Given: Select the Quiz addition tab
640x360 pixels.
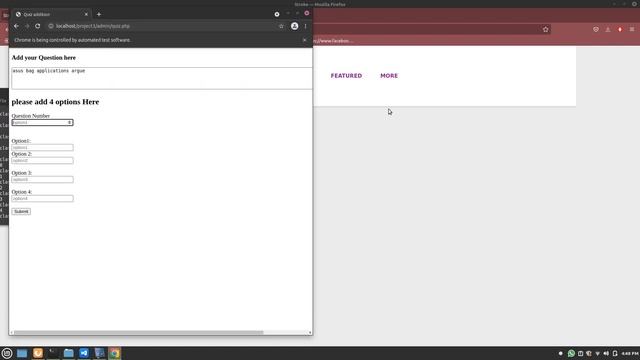Looking at the screenshot, I should [x=51, y=14].
